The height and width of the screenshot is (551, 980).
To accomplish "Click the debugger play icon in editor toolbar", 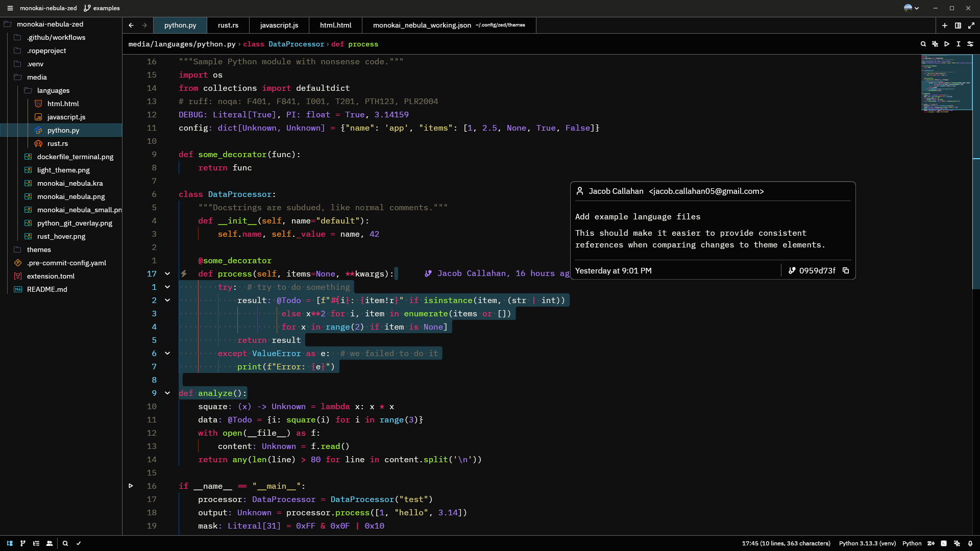I will [x=947, y=44].
